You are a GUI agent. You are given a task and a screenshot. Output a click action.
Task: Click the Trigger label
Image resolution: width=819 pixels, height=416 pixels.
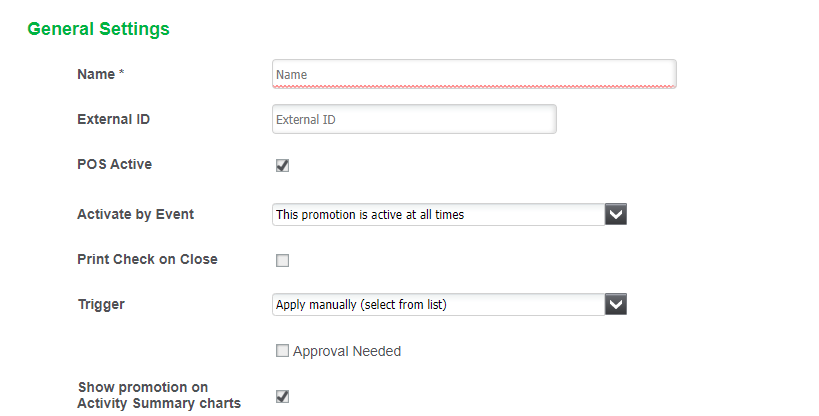pos(101,304)
